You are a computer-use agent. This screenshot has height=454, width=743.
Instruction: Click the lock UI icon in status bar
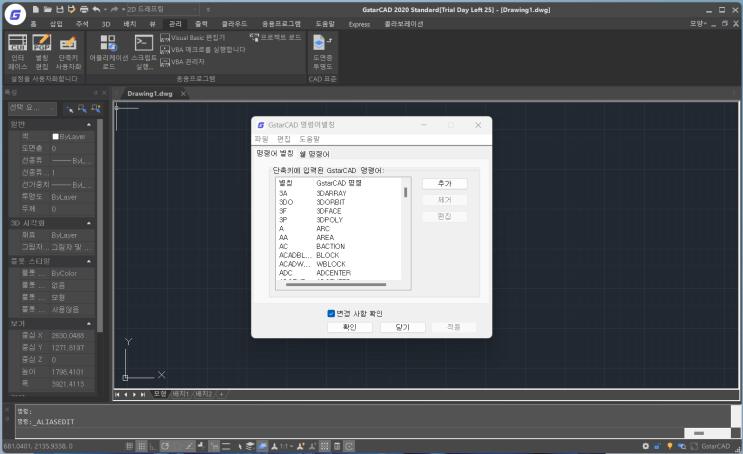658,446
